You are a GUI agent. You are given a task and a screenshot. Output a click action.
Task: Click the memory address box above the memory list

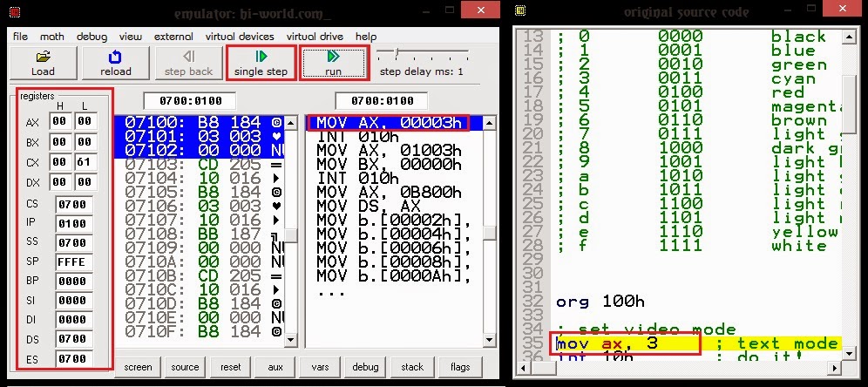click(x=190, y=101)
